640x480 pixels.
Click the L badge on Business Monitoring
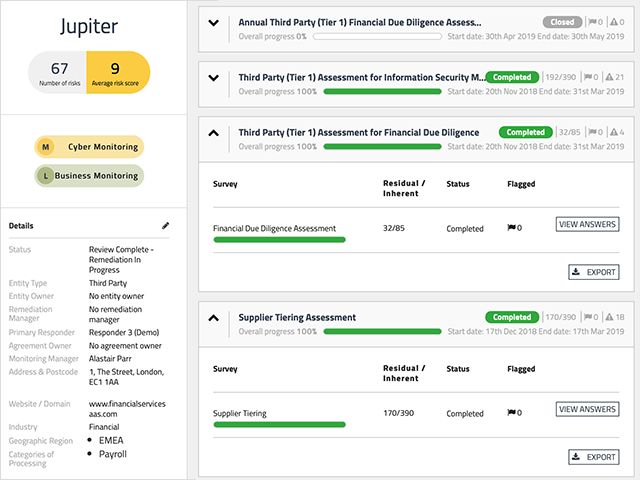(x=45, y=175)
